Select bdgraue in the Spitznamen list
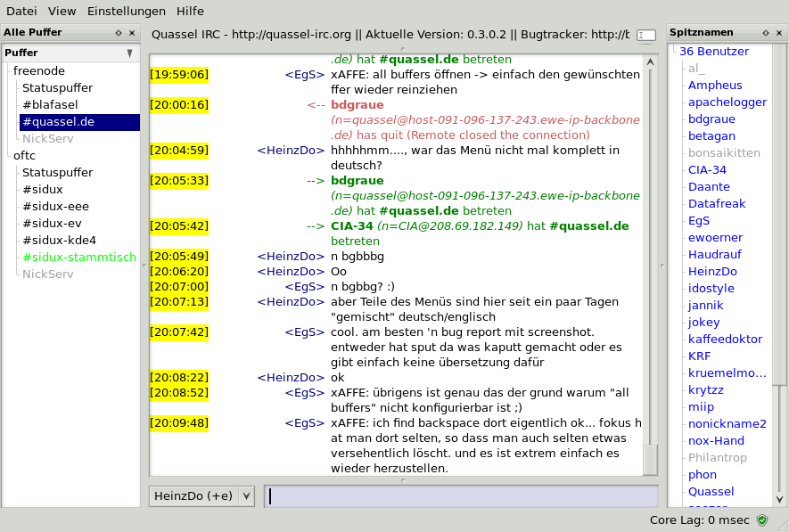 711,119
